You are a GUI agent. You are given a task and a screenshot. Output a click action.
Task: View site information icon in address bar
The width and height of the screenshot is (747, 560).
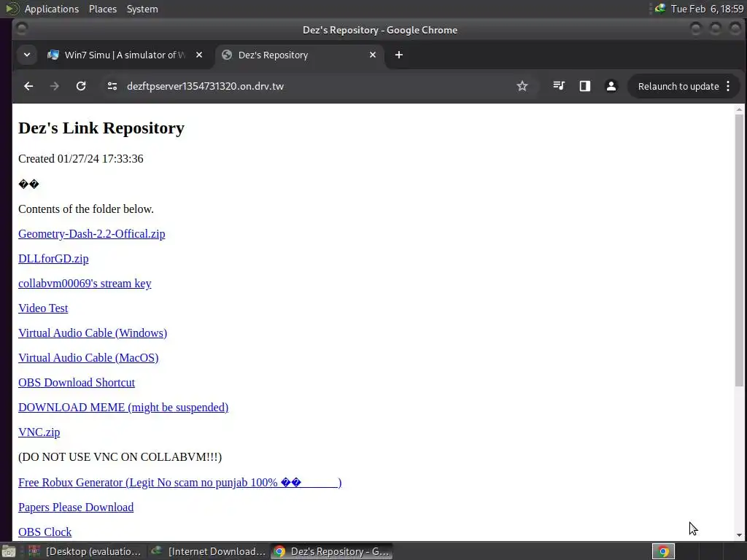pos(112,86)
